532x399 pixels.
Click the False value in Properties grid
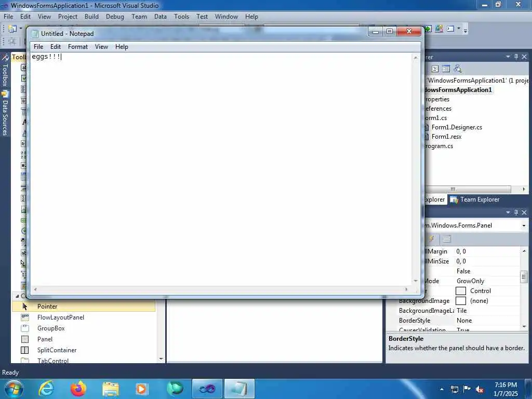click(463, 271)
